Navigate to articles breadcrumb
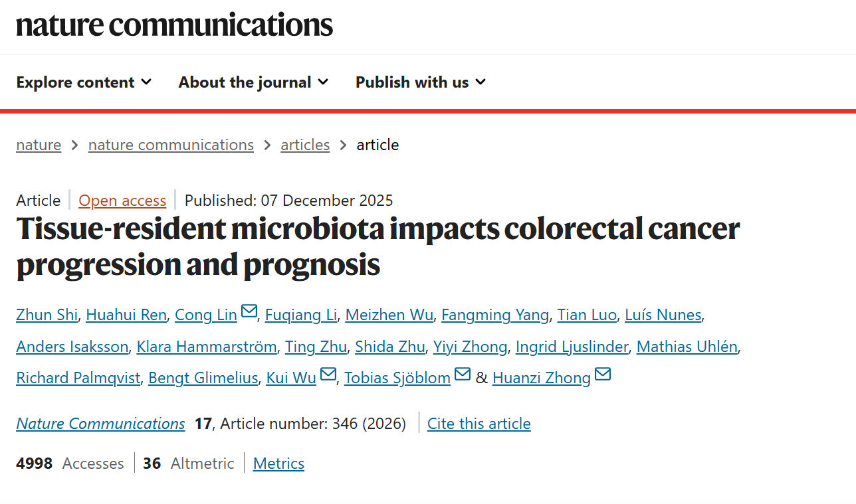The height and width of the screenshot is (504, 856). (305, 145)
